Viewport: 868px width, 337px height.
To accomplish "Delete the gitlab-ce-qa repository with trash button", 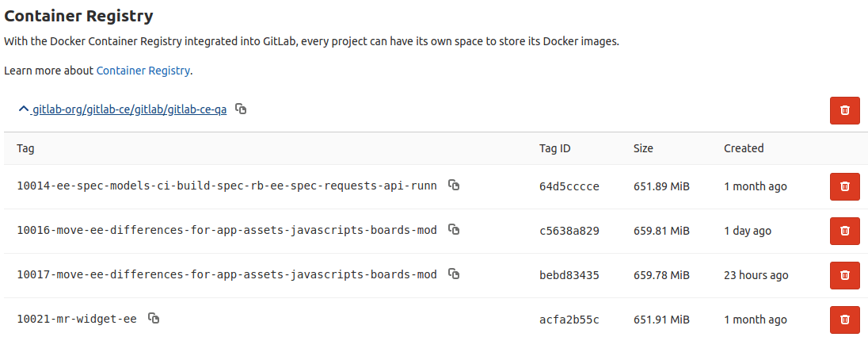I will (x=844, y=110).
